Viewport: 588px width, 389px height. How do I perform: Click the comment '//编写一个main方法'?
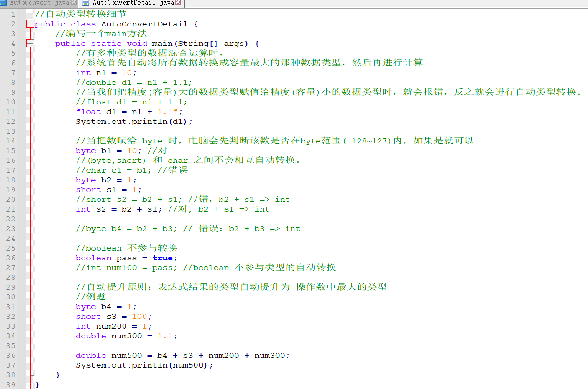point(101,34)
